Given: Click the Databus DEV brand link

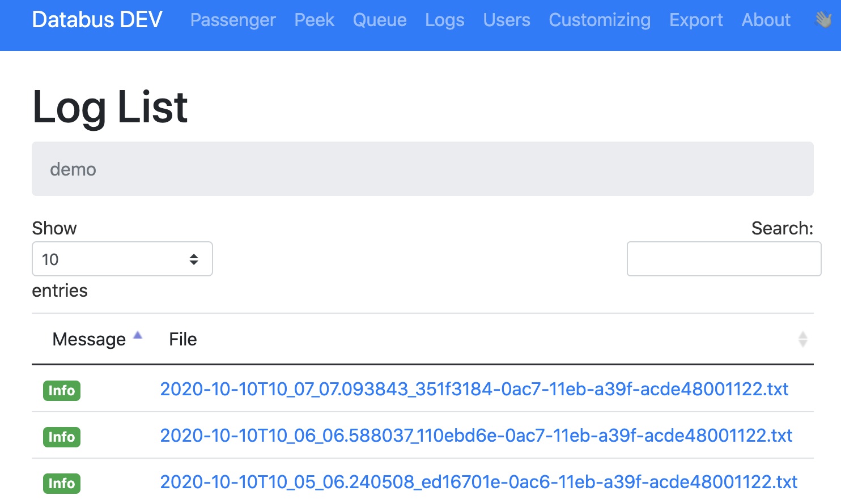Looking at the screenshot, I should pos(97,20).
